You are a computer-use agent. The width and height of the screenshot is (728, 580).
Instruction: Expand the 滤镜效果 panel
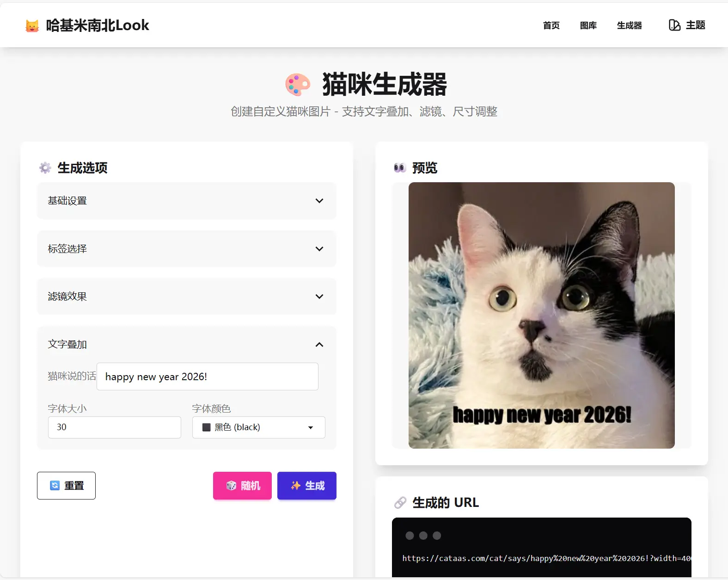186,296
